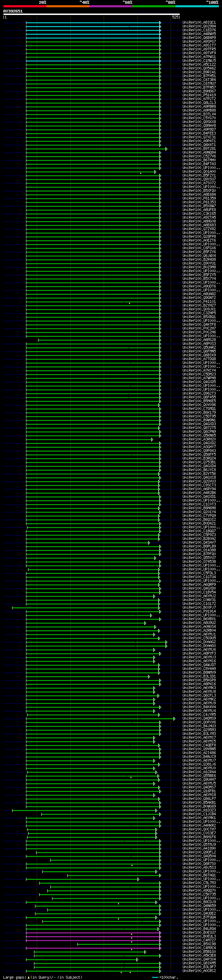Select the UniRef100_B4FEE3 hit name
The width and height of the screenshot is (222, 980).
coord(199,133)
